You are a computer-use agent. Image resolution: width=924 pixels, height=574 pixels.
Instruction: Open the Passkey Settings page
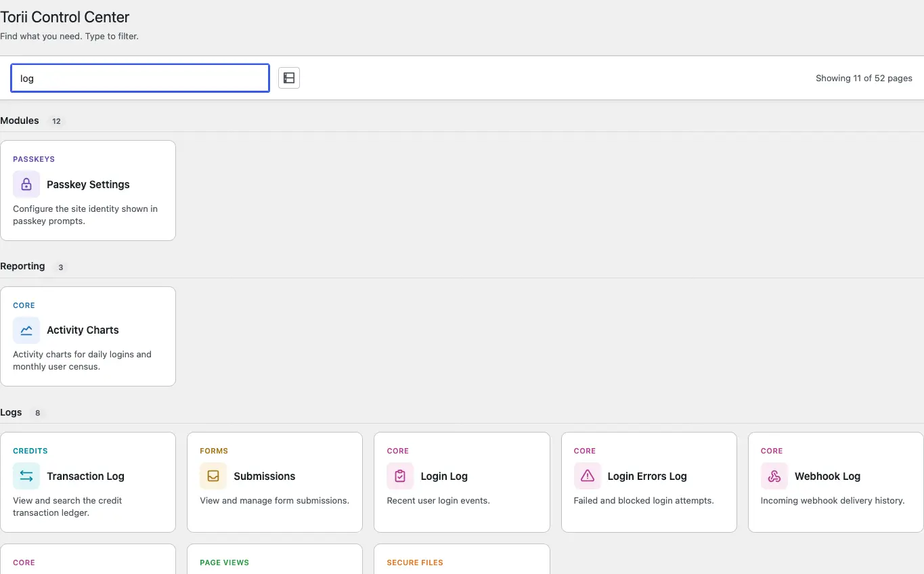(x=88, y=190)
